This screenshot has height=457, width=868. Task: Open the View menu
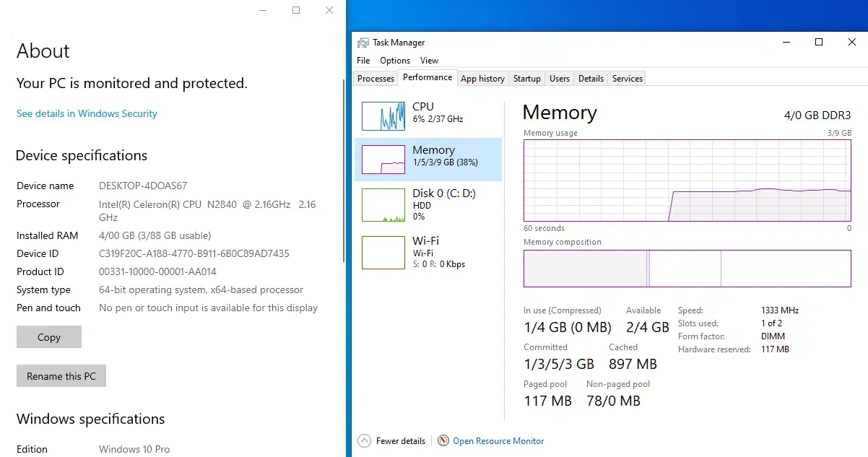pos(429,61)
